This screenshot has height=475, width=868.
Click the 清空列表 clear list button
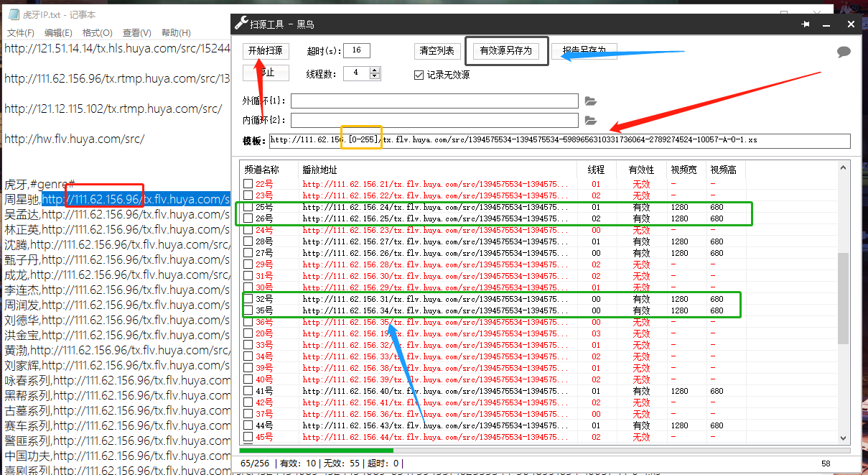pos(437,51)
